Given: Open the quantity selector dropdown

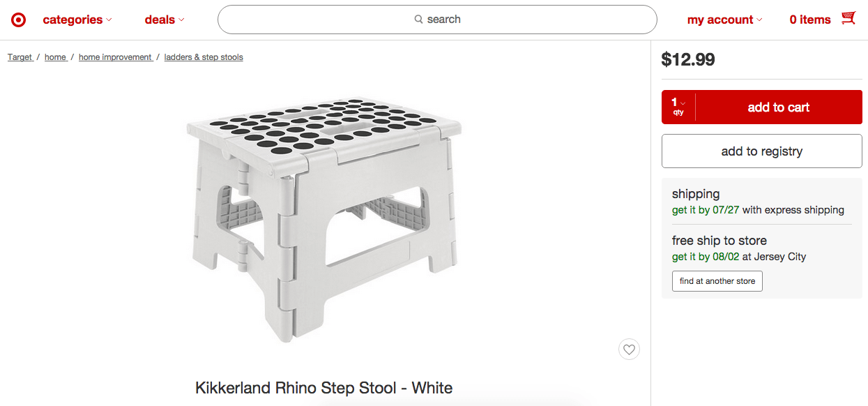Looking at the screenshot, I should pos(678,107).
